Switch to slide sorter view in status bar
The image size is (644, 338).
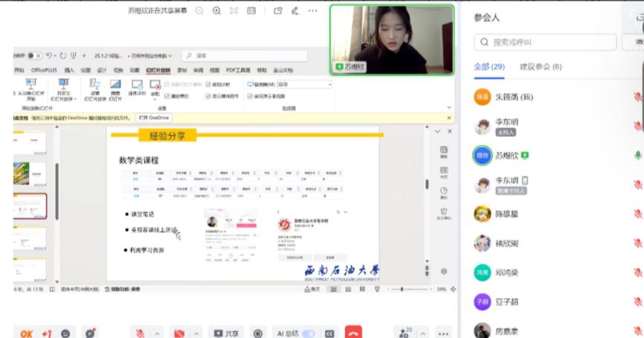point(348,290)
